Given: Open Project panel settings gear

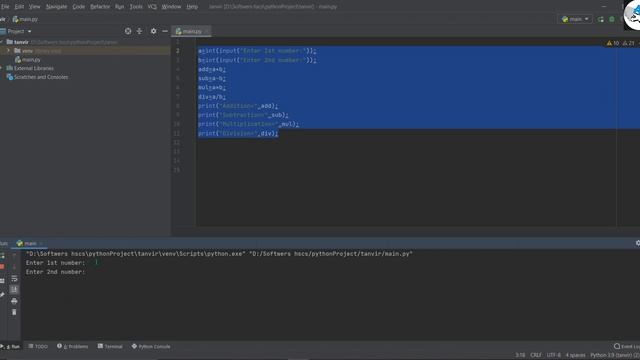Looking at the screenshot, I should pyautogui.click(x=153, y=31).
